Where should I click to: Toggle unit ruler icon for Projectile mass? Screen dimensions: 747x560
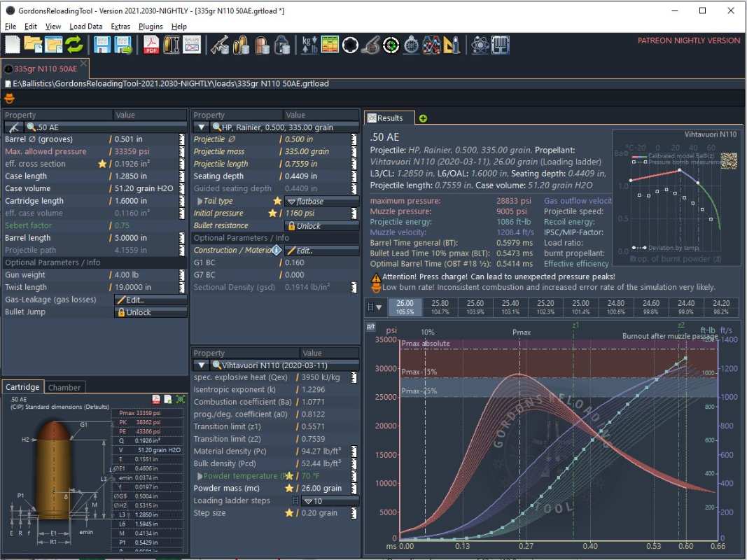(x=354, y=151)
